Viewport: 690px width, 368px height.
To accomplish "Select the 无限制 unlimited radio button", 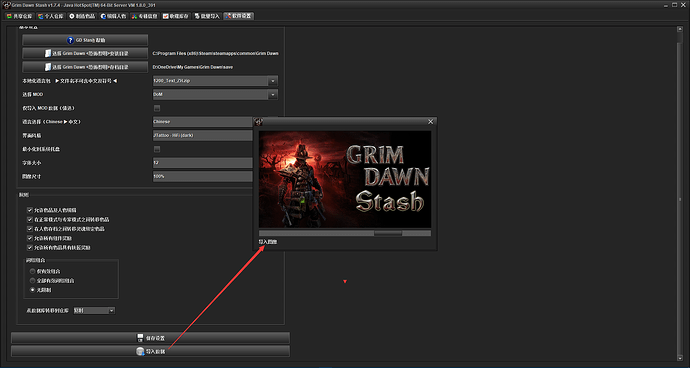I will coord(32,290).
